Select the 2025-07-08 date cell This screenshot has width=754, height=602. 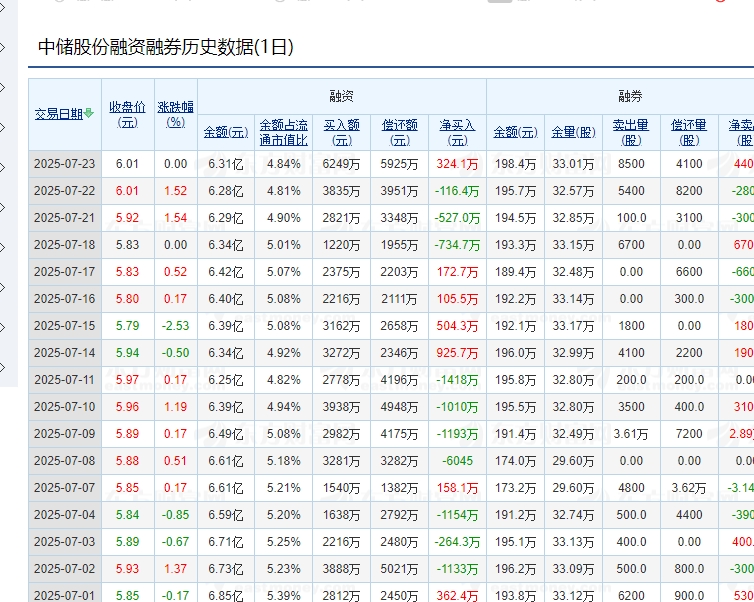64,461
